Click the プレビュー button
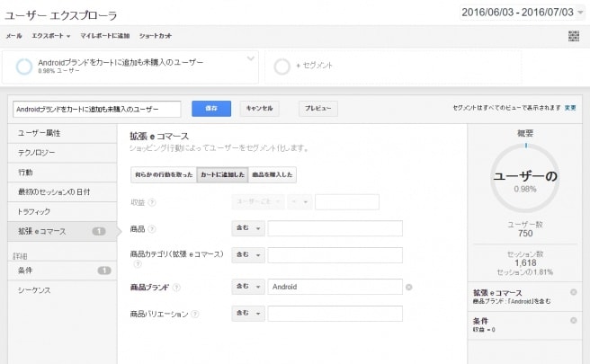 pyautogui.click(x=318, y=108)
